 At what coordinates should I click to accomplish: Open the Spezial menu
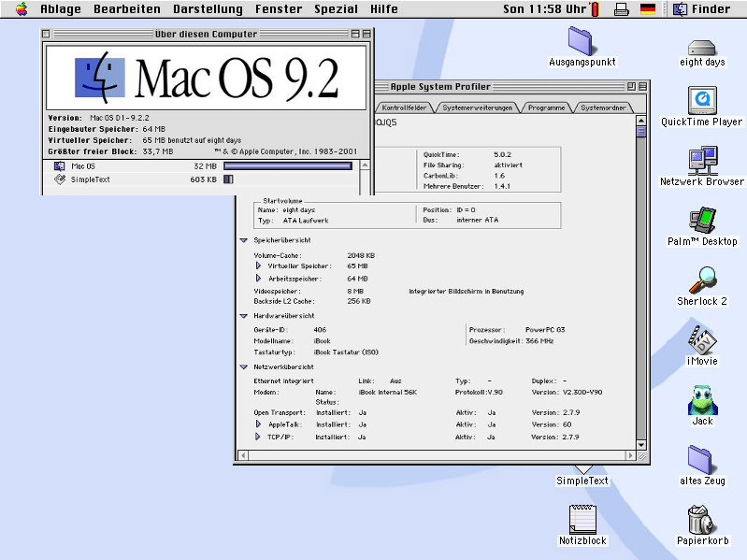(337, 9)
